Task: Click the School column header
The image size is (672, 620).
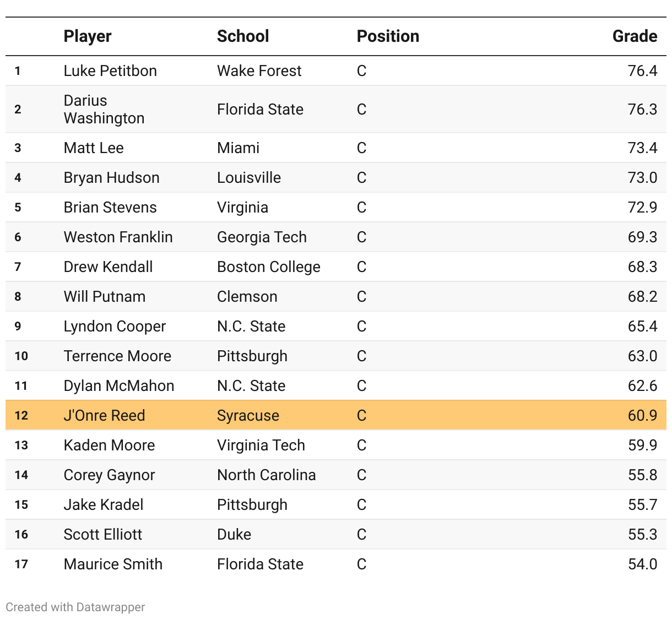Action: (243, 36)
